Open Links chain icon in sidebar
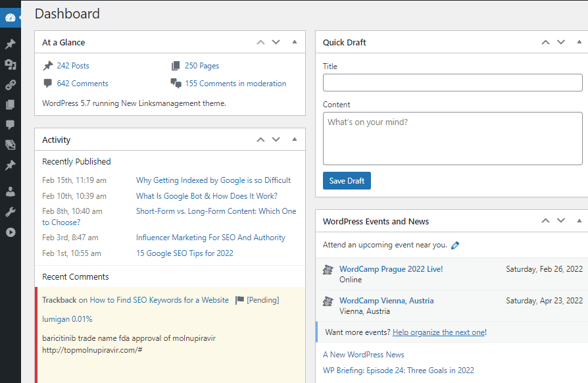 pyautogui.click(x=10, y=85)
